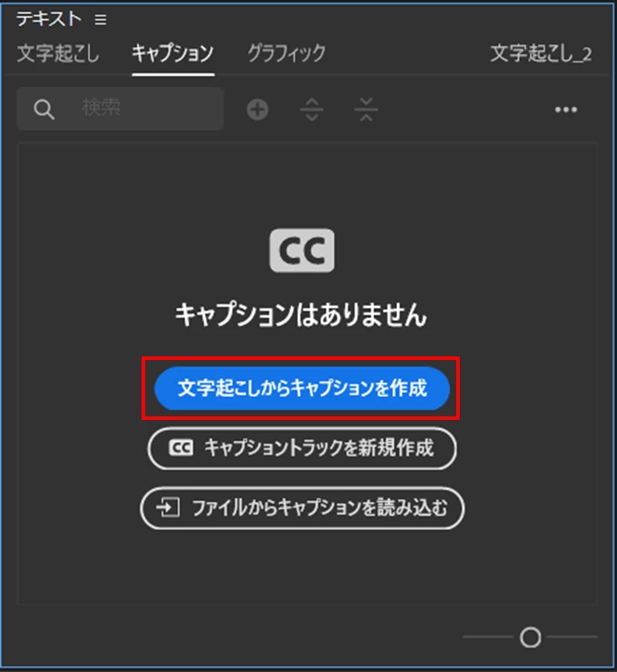Click the magnifier search icon
Image resolution: width=617 pixels, height=672 pixels.
[43, 110]
